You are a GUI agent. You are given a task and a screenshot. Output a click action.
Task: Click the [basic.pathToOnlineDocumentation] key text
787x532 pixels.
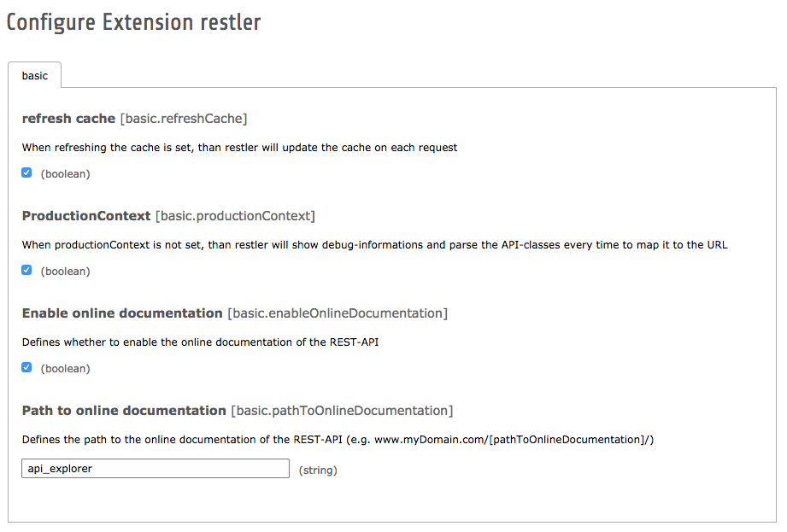point(342,410)
